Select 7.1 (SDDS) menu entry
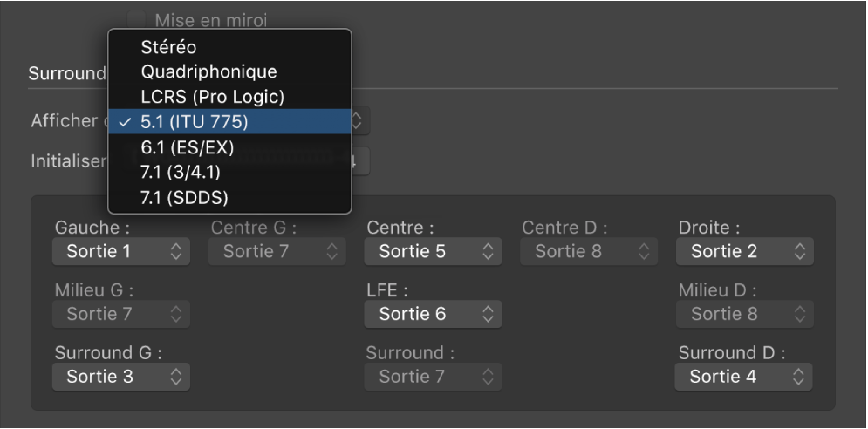The image size is (868, 429). click(184, 198)
